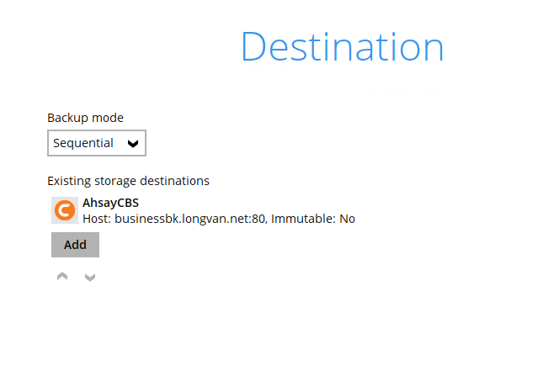Select the Sequential value in the combo box

pyautogui.click(x=83, y=143)
